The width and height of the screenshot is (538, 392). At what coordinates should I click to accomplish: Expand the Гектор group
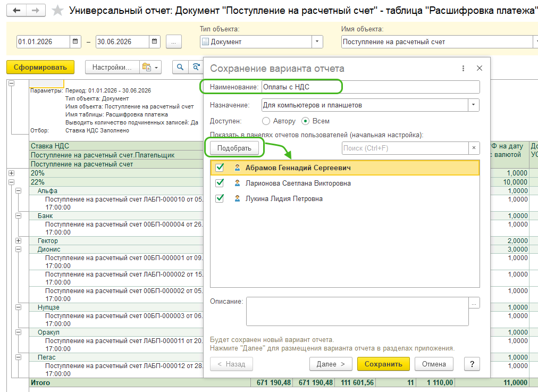pos(19,240)
